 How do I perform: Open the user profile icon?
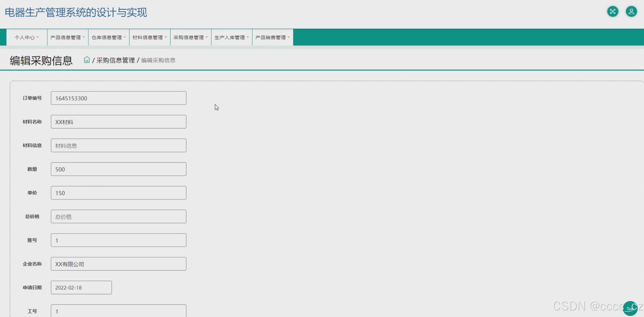(631, 12)
